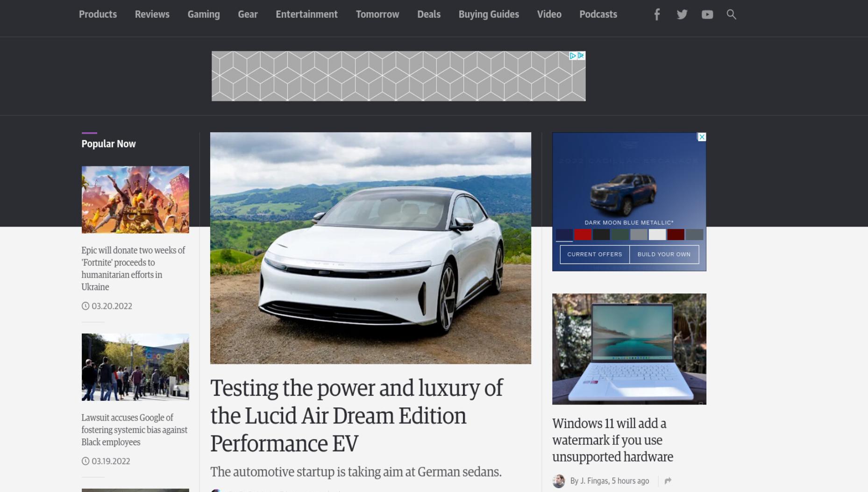Open the Buying Guides section
This screenshot has height=492, width=868.
pyautogui.click(x=489, y=14)
